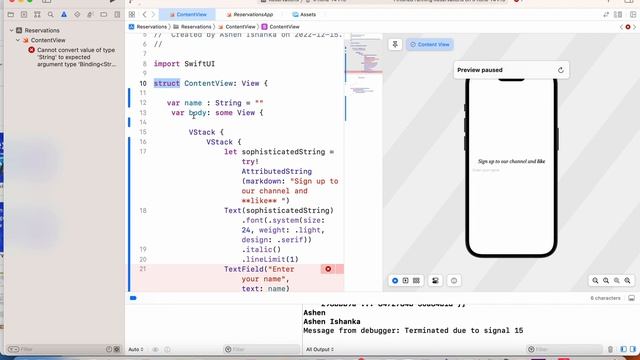Click the Content View preview button
The height and width of the screenshot is (360, 640).
tap(430, 44)
